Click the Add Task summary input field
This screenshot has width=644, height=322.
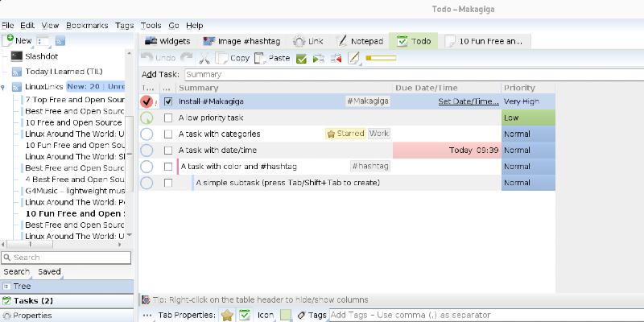(x=362, y=74)
